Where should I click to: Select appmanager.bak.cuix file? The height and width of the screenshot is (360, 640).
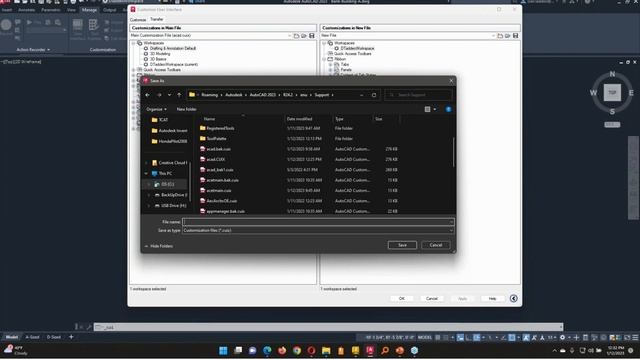225,211
